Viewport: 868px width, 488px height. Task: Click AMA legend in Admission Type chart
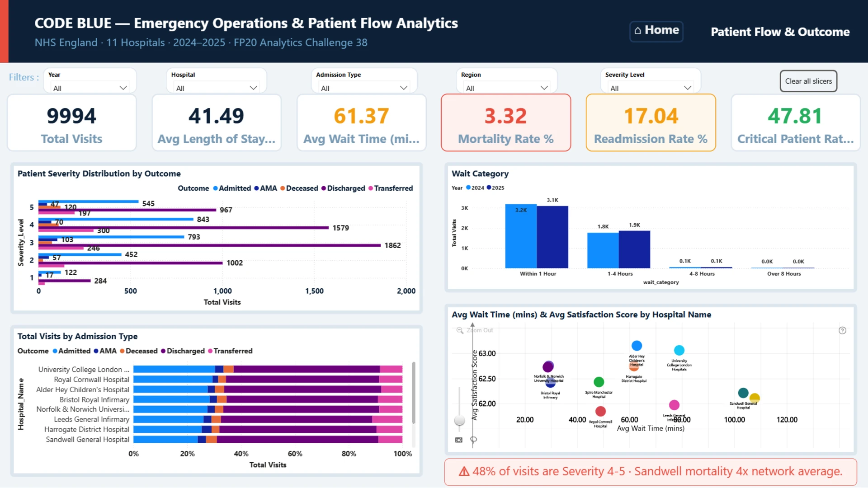(x=105, y=351)
